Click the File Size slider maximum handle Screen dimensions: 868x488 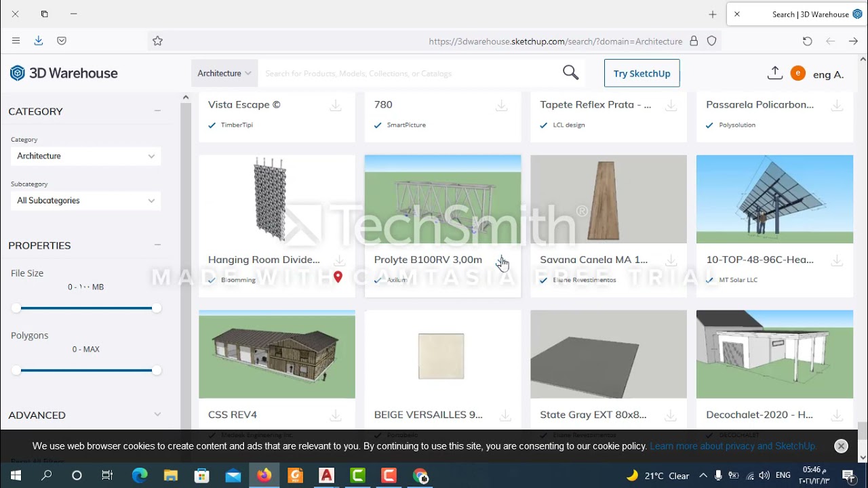[157, 308]
